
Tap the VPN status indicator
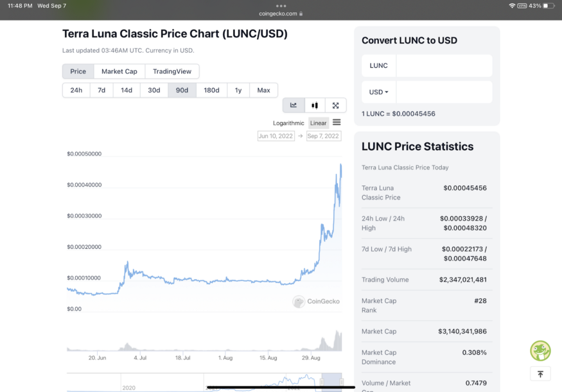coord(522,6)
